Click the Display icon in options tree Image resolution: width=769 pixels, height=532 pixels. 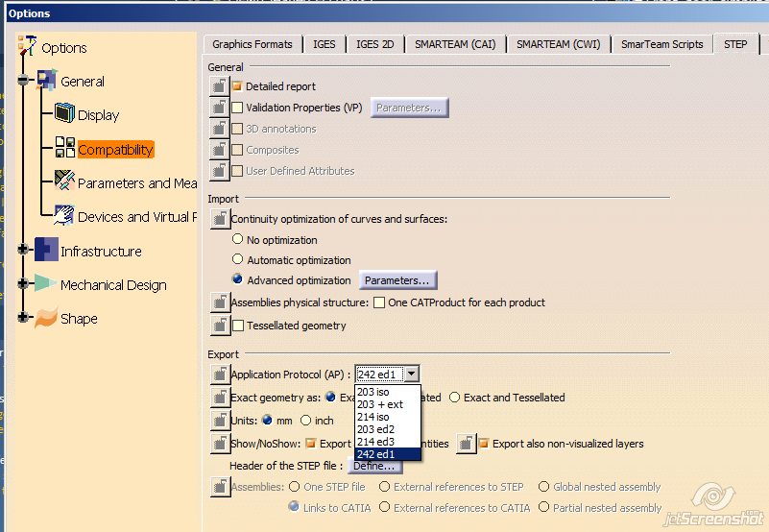point(64,114)
